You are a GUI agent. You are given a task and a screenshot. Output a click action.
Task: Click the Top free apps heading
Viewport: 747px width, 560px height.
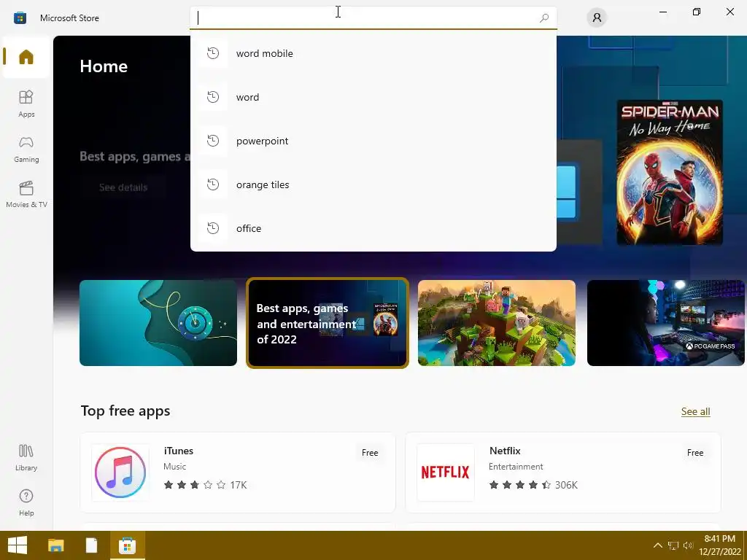pos(125,411)
